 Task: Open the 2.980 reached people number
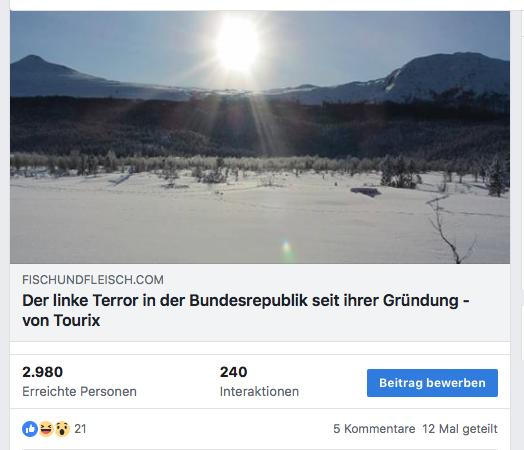click(x=42, y=372)
